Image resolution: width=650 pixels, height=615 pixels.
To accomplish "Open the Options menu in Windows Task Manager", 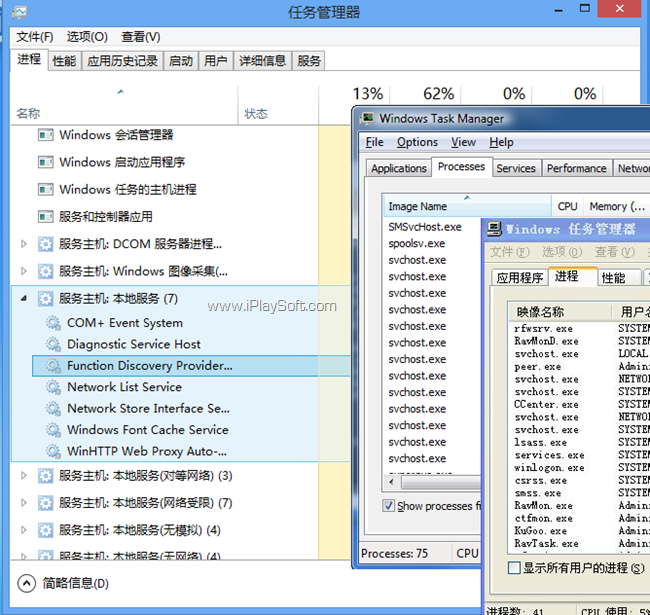I will [x=417, y=142].
